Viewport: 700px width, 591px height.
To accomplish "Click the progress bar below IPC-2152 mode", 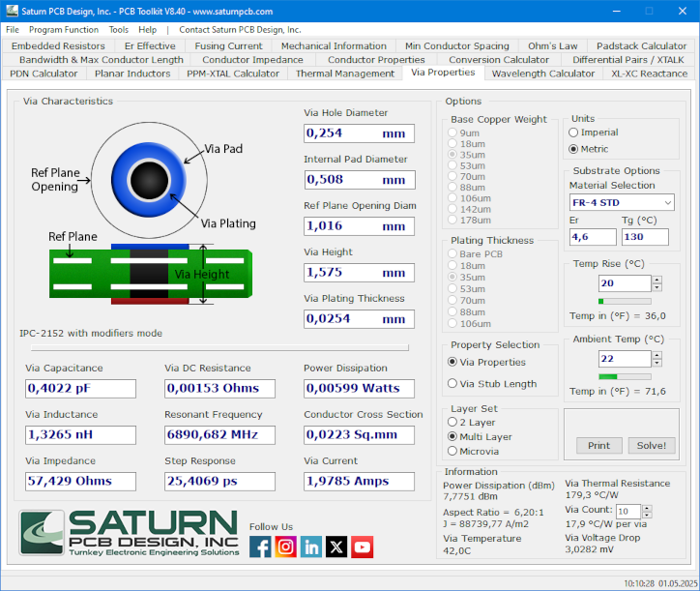I will [x=219, y=347].
